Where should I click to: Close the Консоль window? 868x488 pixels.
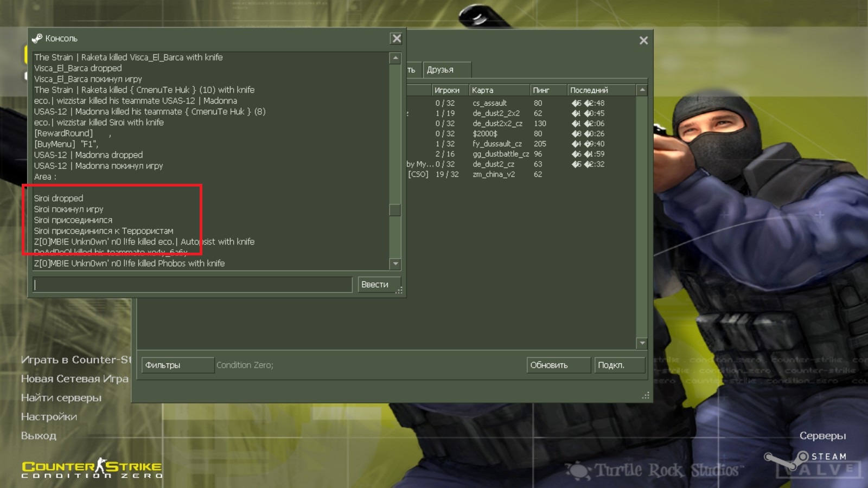point(397,38)
